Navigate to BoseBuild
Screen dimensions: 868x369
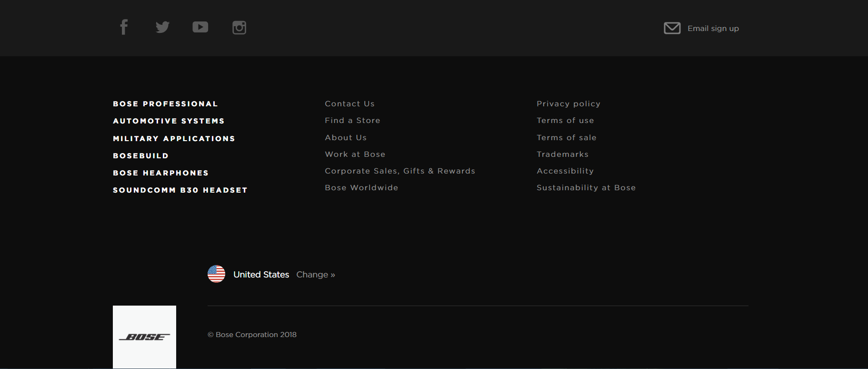coord(140,156)
